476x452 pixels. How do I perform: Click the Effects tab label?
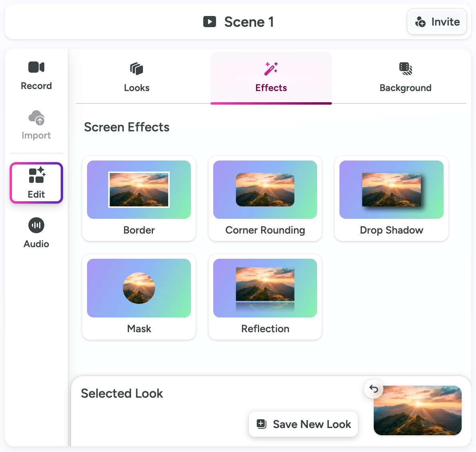tap(271, 88)
